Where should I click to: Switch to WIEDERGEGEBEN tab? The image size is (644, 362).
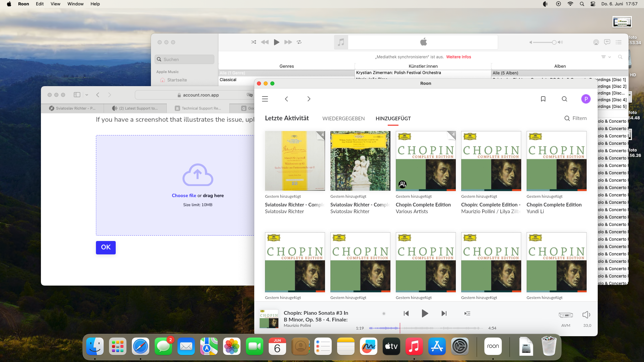click(343, 119)
